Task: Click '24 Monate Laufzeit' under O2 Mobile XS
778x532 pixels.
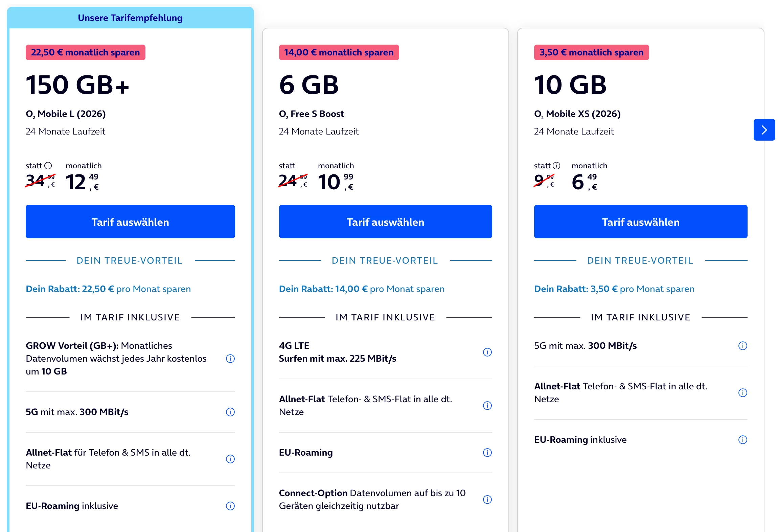Action: coord(574,131)
